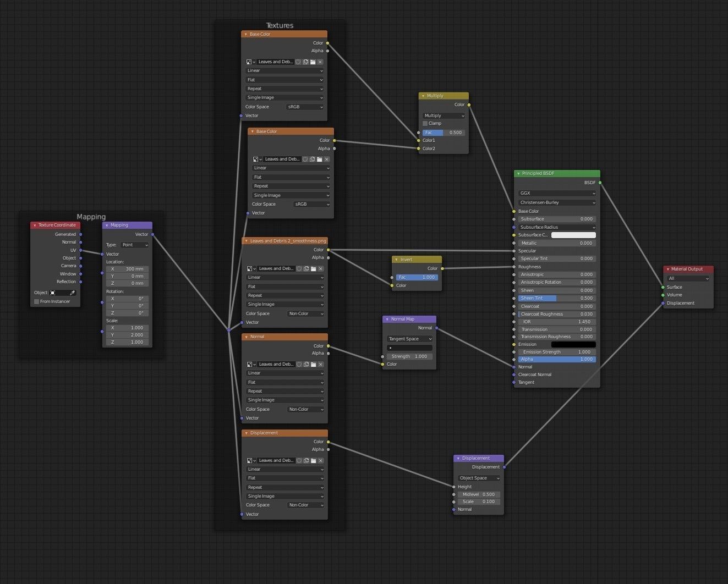The width and height of the screenshot is (728, 584).
Task: Click Strength 1.000 field in Normal Map node
Action: point(410,356)
